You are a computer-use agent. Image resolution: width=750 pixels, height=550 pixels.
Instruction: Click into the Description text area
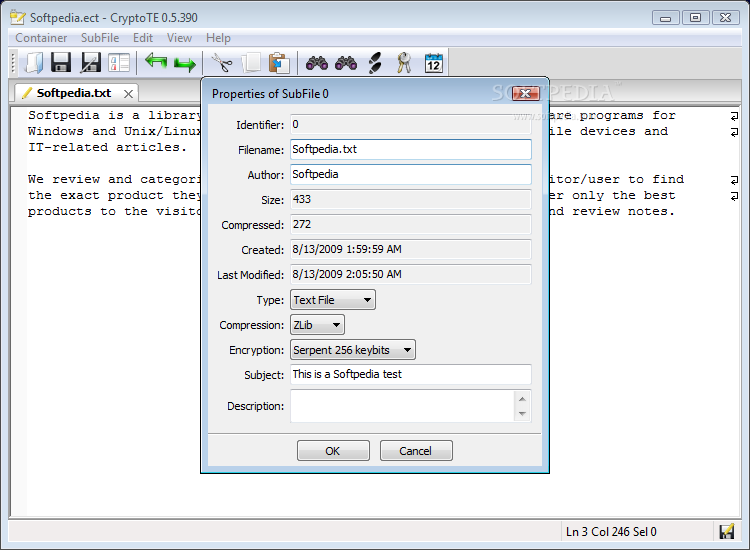402,406
